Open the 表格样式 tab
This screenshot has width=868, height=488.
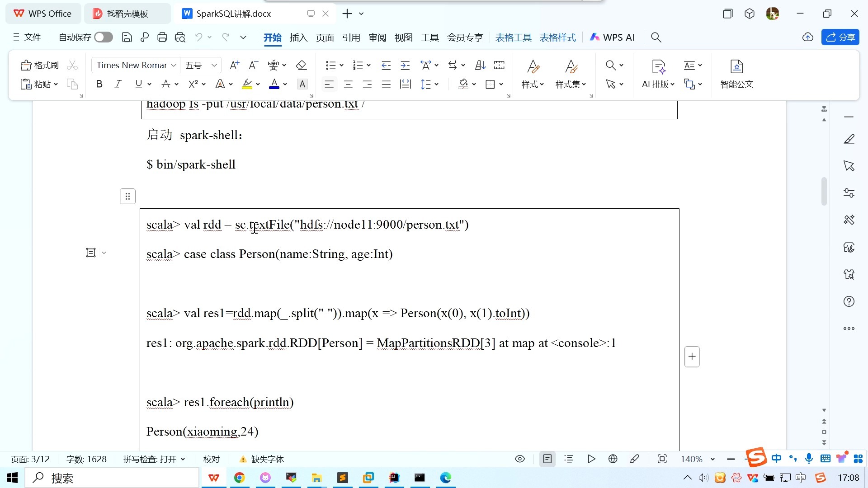coord(558,38)
